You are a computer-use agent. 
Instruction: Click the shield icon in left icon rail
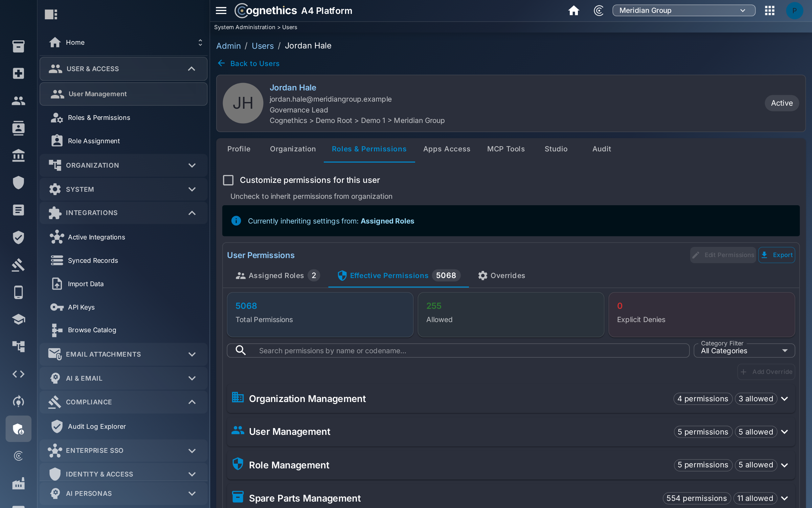pos(18,183)
